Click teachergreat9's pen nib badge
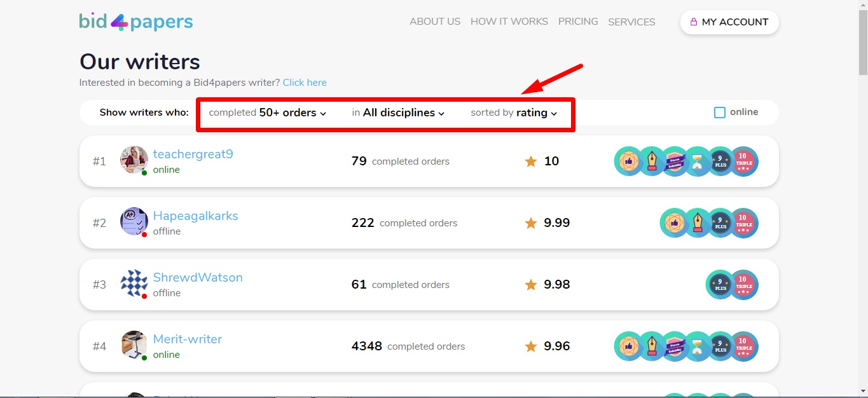The image size is (868, 398). point(652,161)
